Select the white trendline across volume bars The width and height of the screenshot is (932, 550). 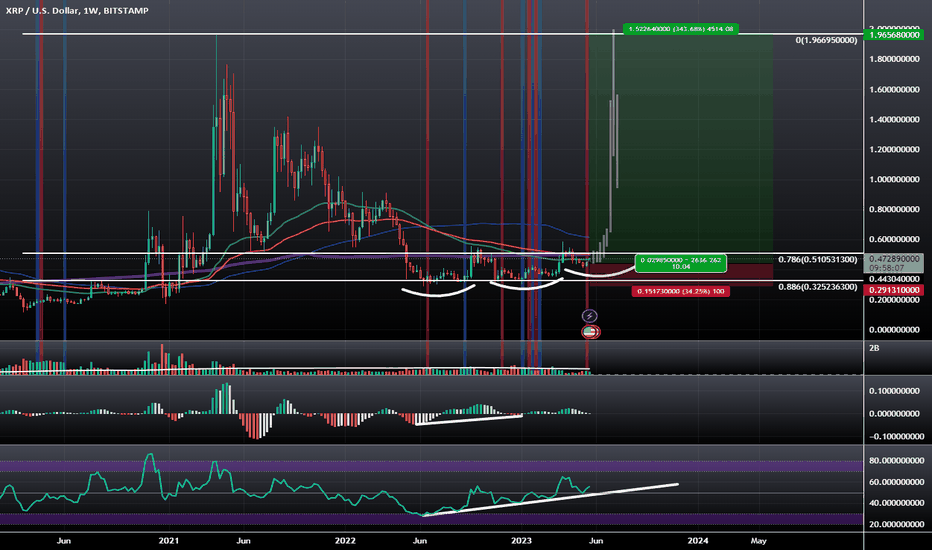(297, 370)
